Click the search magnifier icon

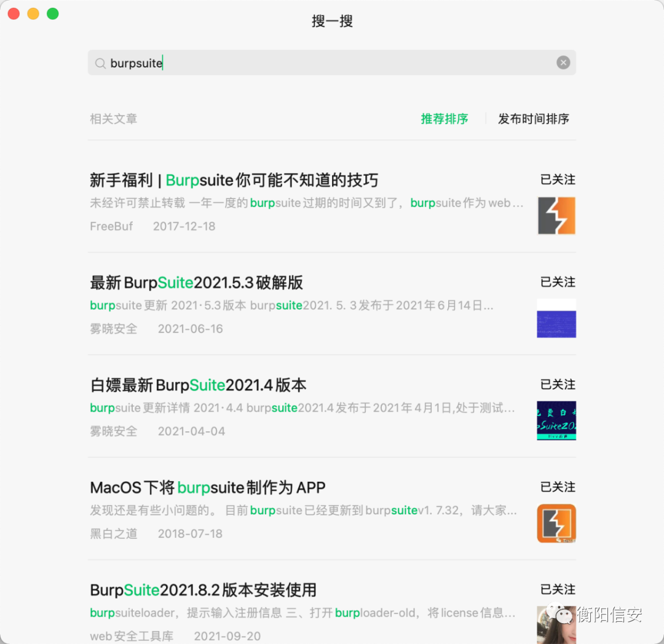100,63
